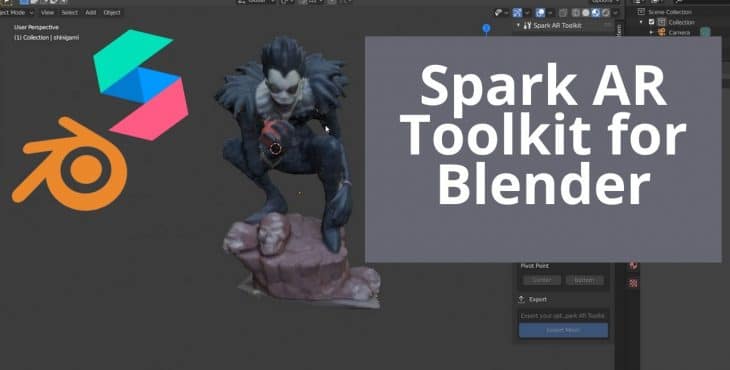Click the Export section upload icon
The image size is (730, 370).
(x=521, y=299)
